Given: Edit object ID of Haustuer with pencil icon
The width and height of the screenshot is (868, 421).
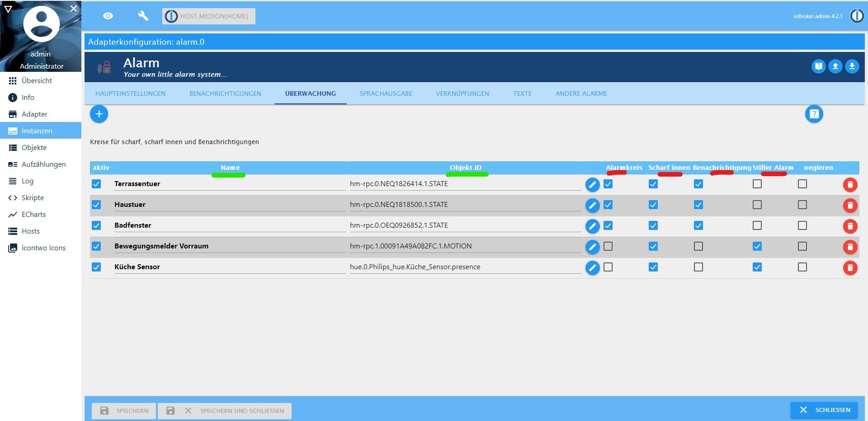Looking at the screenshot, I should (x=592, y=205).
